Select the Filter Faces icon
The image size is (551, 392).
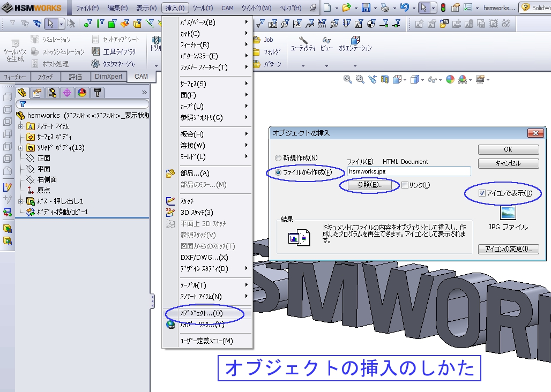coord(113,24)
